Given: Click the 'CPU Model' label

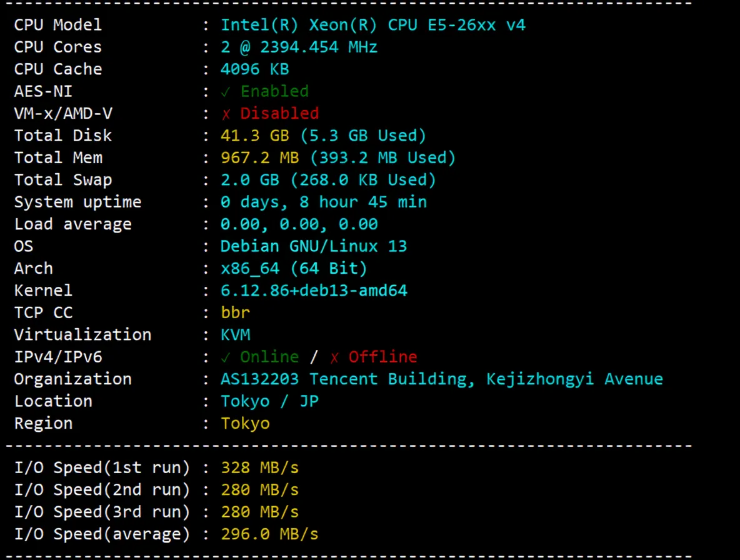Looking at the screenshot, I should pyautogui.click(x=57, y=24).
